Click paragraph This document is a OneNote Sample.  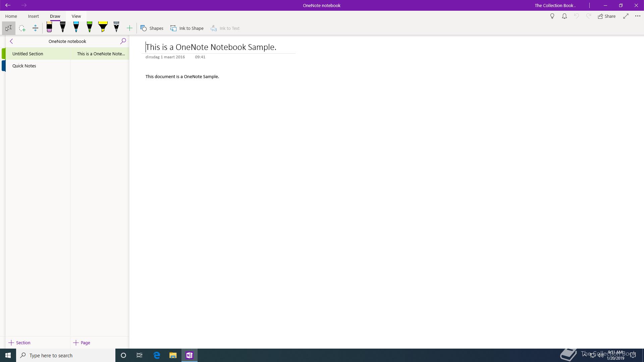[182, 77]
